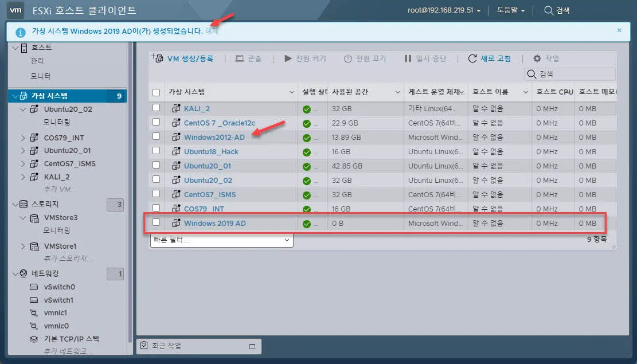
Task: Click the vSwitch0 network icon in sidebar
Action: coord(34,287)
